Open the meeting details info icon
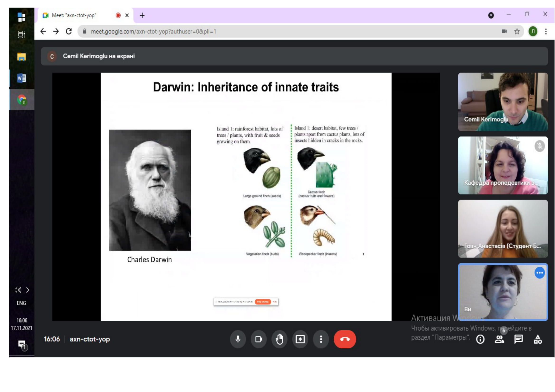Viewport: 555px width, 392px height. [x=480, y=339]
